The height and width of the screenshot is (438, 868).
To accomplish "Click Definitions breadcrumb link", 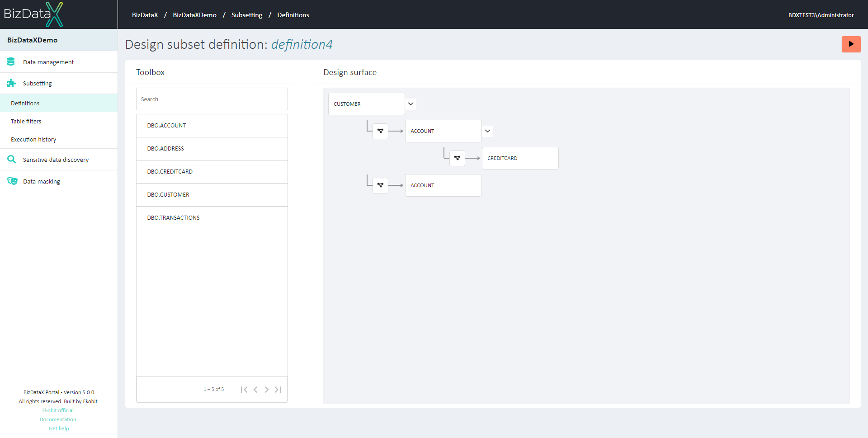I will [293, 15].
